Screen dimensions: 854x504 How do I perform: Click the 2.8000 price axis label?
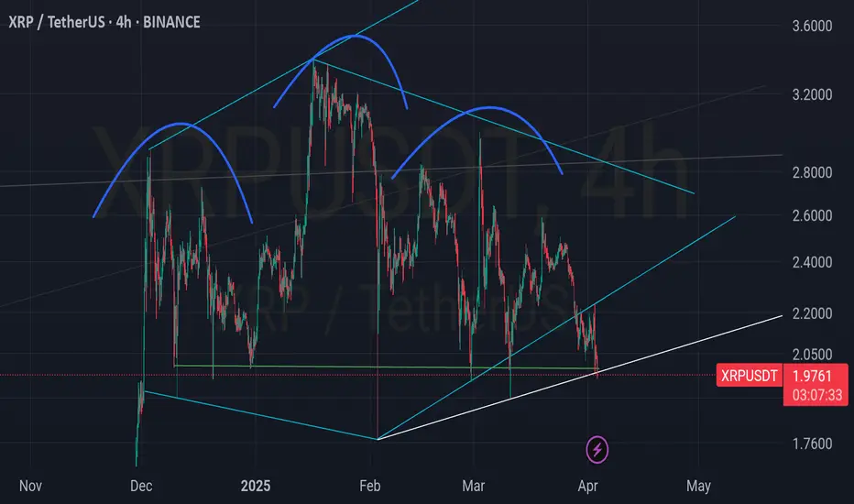point(812,172)
